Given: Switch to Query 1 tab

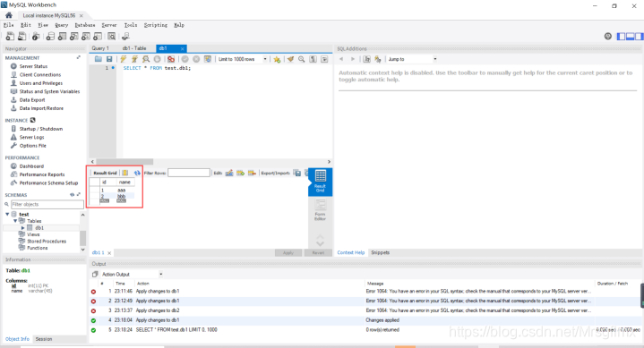Looking at the screenshot, I should (x=100, y=48).
